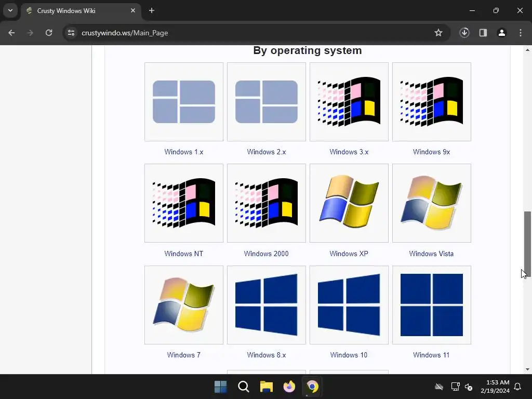View site information icon in address bar
Image resolution: width=532 pixels, height=399 pixels.
71,33
